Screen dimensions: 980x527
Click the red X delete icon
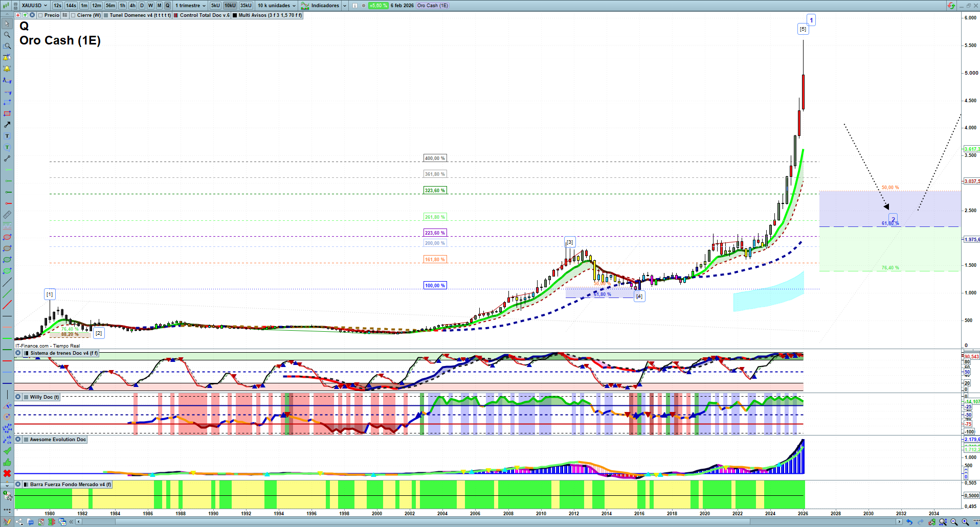[x=7, y=473]
